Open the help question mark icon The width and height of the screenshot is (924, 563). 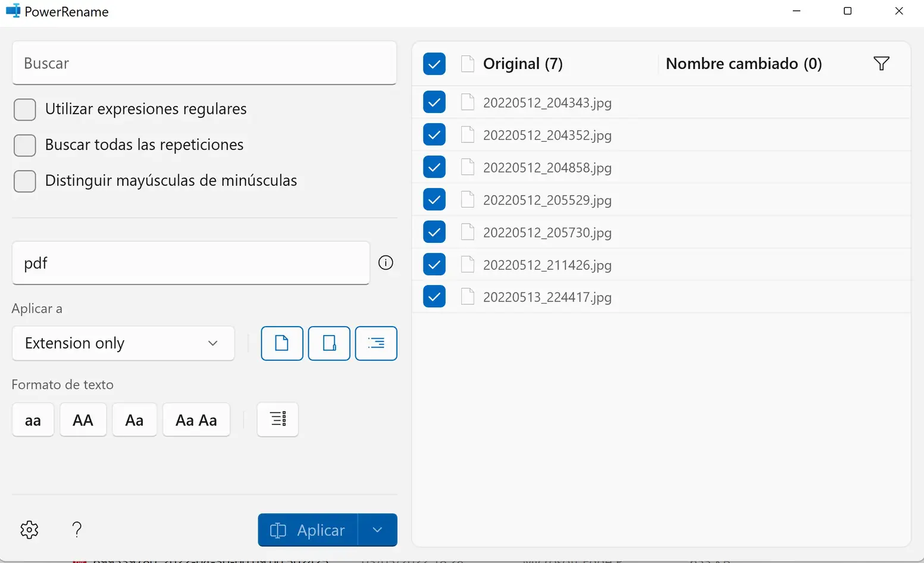click(x=77, y=530)
